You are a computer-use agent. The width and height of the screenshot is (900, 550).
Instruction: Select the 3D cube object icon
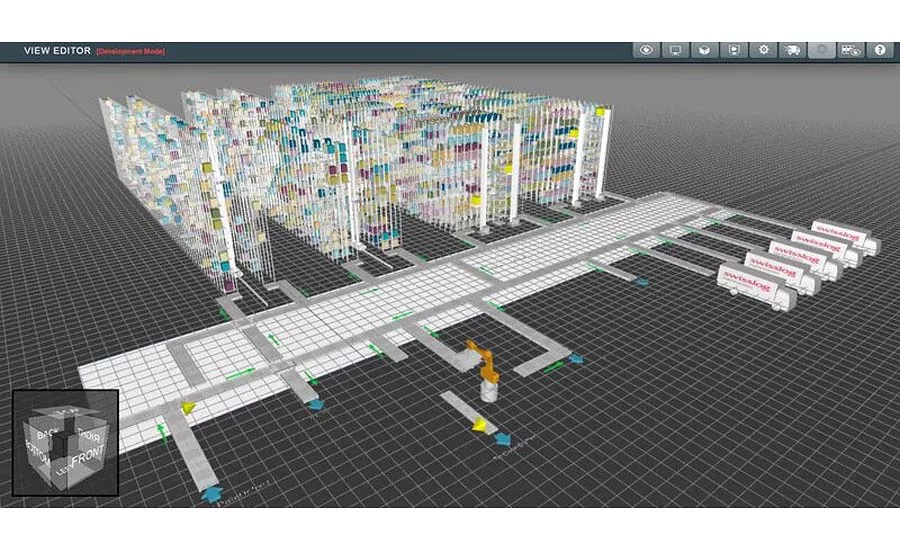coord(705,51)
